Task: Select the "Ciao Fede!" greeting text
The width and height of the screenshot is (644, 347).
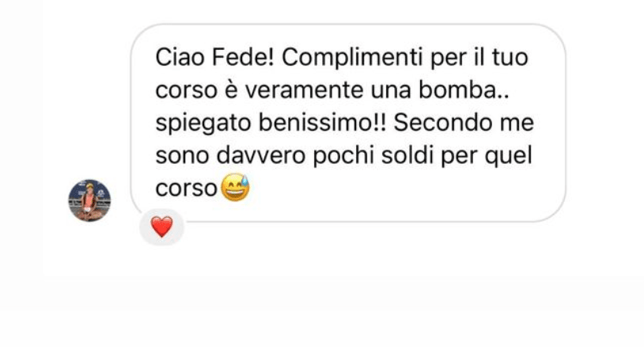Action: click(214, 57)
